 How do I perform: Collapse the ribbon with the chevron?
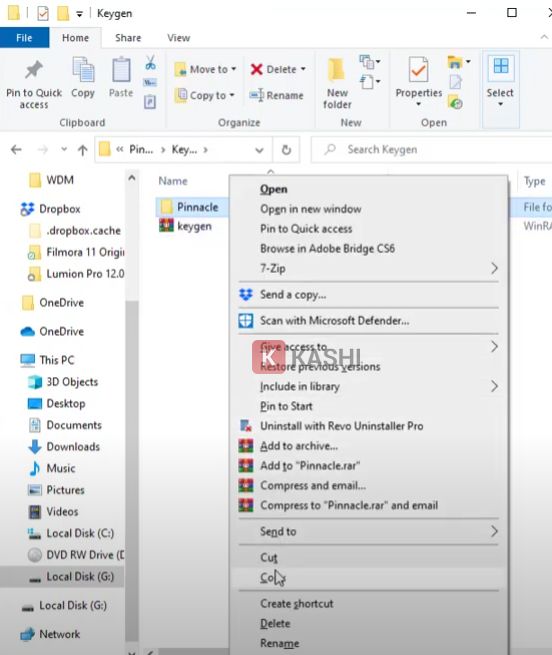544,37
